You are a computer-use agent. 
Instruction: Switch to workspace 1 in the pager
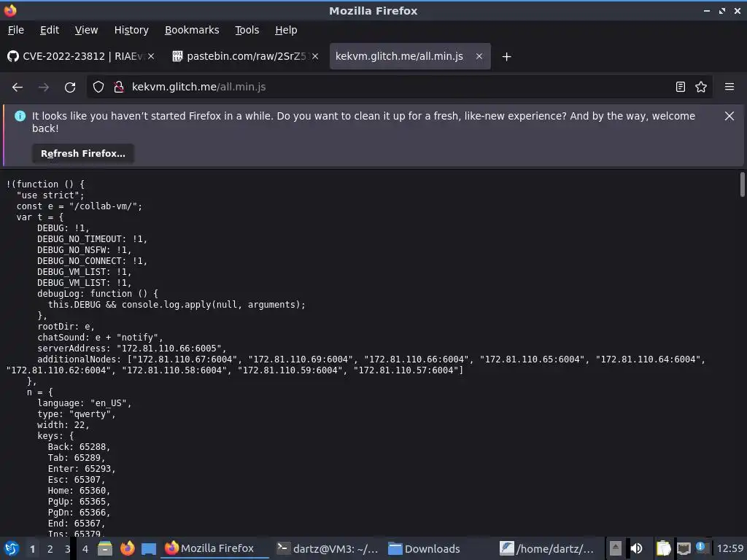tap(32, 549)
